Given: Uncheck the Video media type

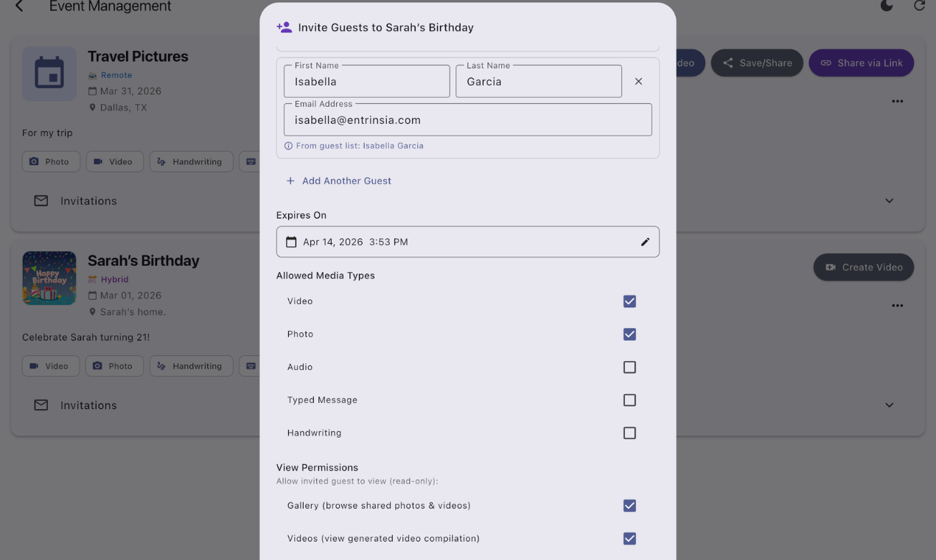Looking at the screenshot, I should point(629,301).
